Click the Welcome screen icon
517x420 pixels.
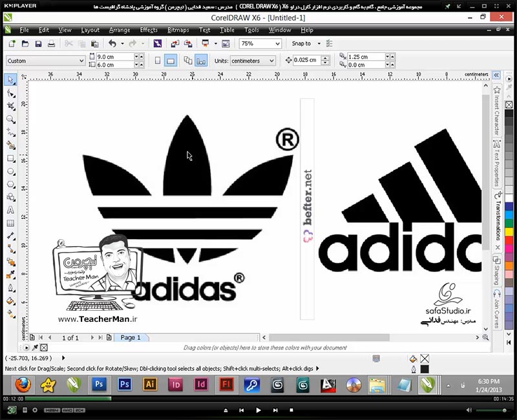point(226,43)
